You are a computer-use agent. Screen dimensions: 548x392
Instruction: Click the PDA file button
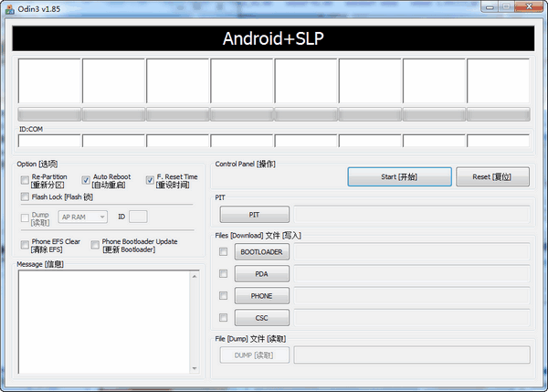260,273
